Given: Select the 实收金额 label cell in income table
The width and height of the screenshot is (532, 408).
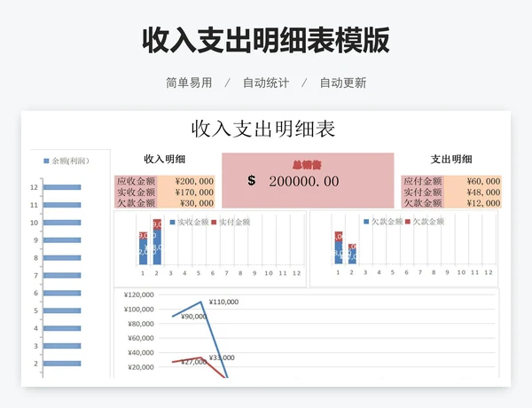Looking at the screenshot, I should click(136, 192).
